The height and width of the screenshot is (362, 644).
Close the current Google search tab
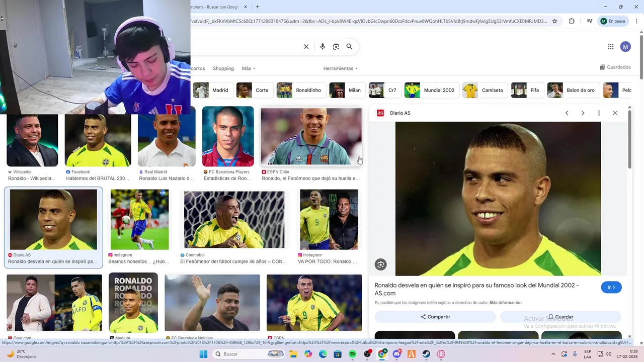[246, 7]
